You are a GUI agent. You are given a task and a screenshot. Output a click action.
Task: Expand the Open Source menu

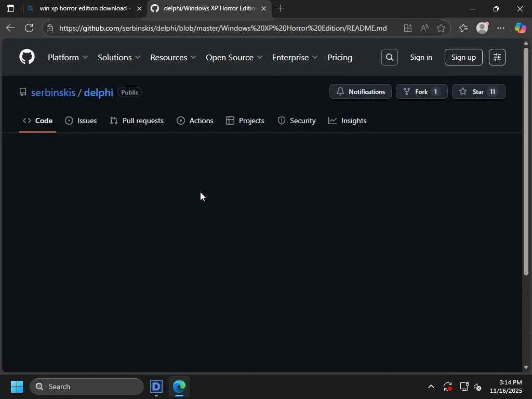coord(234,57)
